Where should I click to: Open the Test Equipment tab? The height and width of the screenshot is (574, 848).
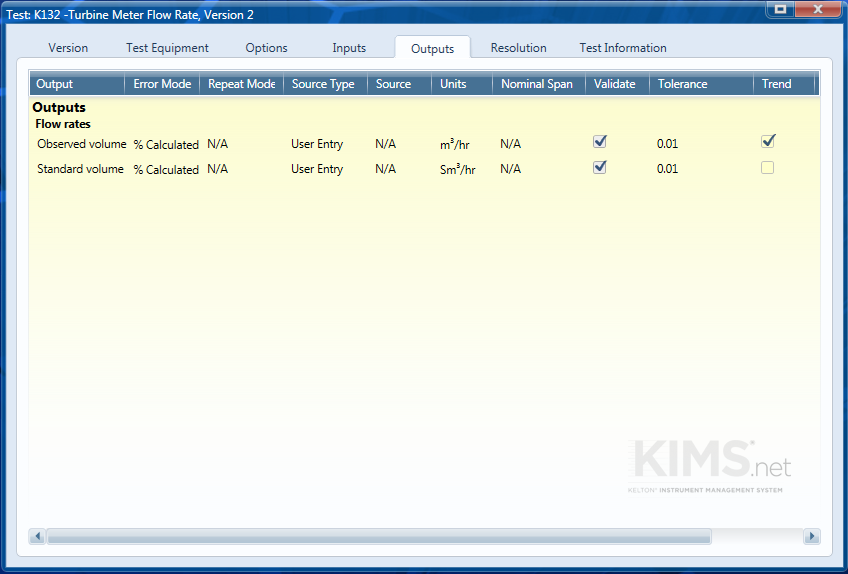tap(167, 48)
